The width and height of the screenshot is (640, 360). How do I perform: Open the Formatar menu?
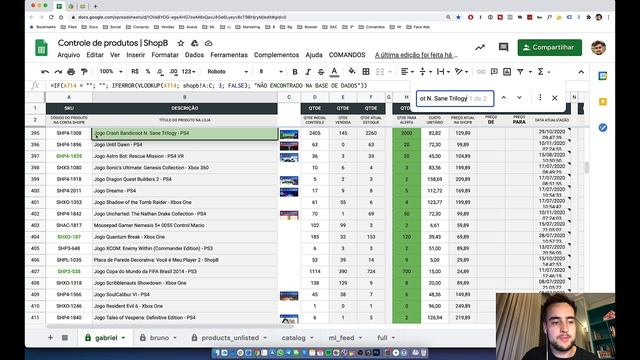165,55
